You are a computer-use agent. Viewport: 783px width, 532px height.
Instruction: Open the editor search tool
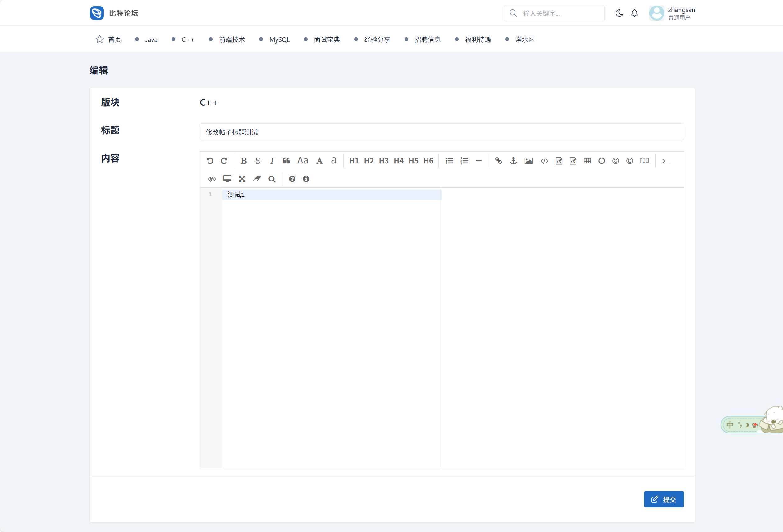(272, 179)
